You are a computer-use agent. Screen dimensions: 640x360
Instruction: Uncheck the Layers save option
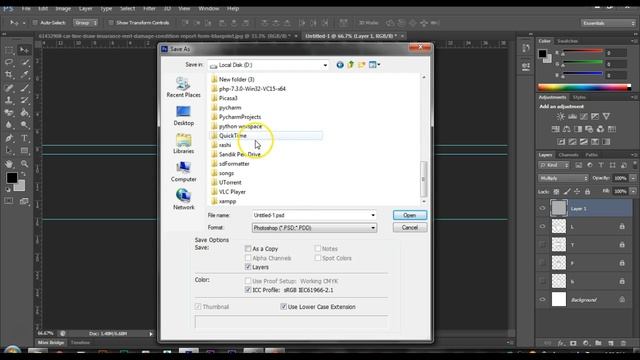pos(248,267)
